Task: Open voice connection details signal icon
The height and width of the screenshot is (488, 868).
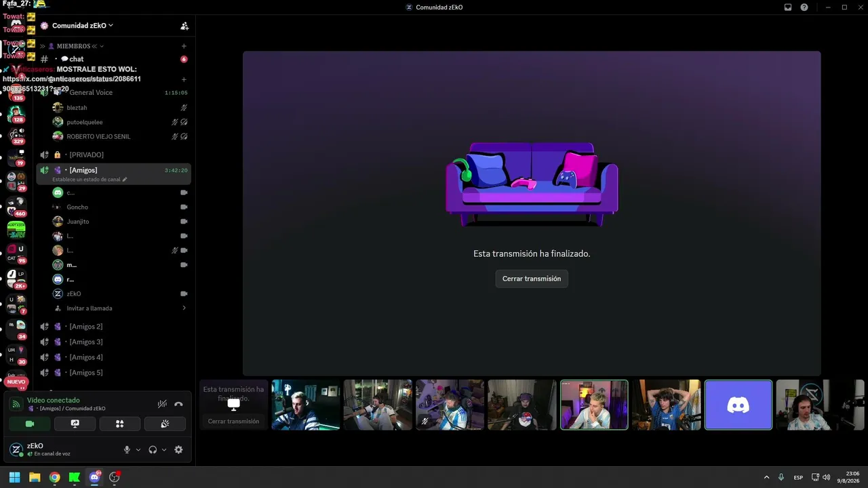Action: pos(16,404)
